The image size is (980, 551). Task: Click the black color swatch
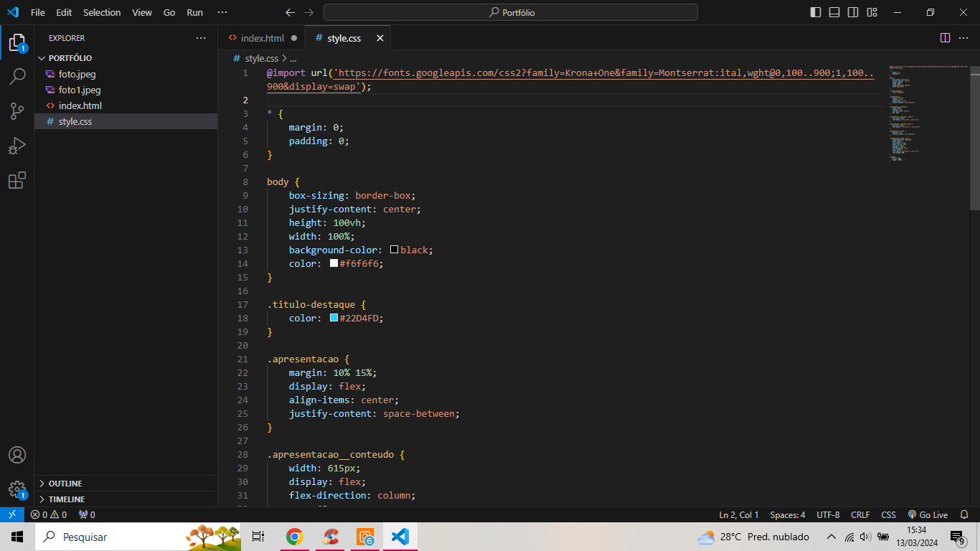tap(394, 250)
